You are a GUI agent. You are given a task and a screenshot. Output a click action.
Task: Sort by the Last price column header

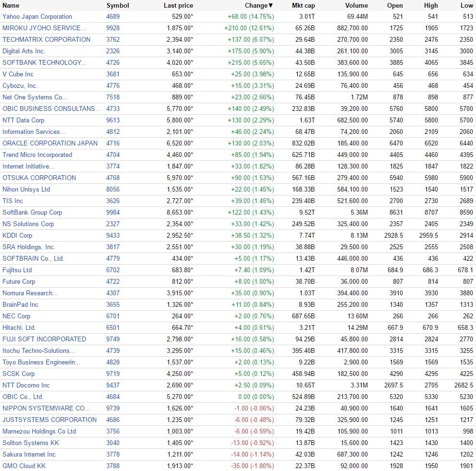tap(178, 5)
